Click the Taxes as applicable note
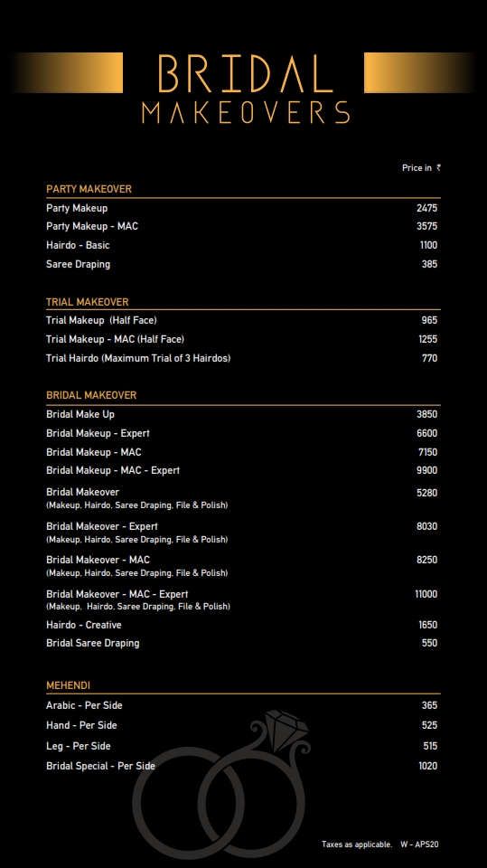 pyautogui.click(x=357, y=844)
